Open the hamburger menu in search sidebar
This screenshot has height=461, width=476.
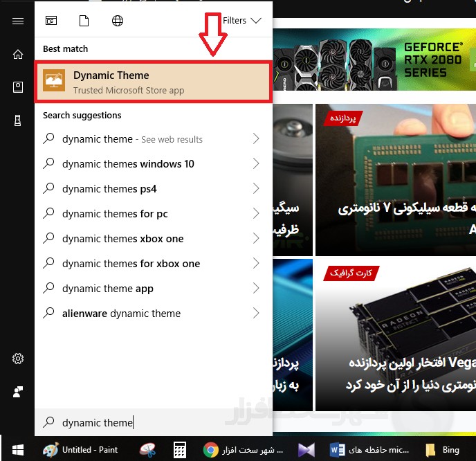tap(18, 21)
